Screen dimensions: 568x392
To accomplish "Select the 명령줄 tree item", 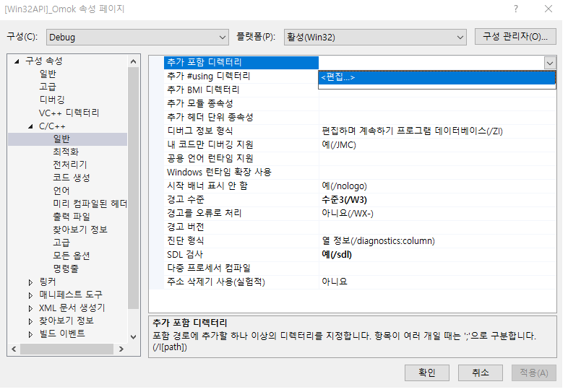I will pos(66,269).
